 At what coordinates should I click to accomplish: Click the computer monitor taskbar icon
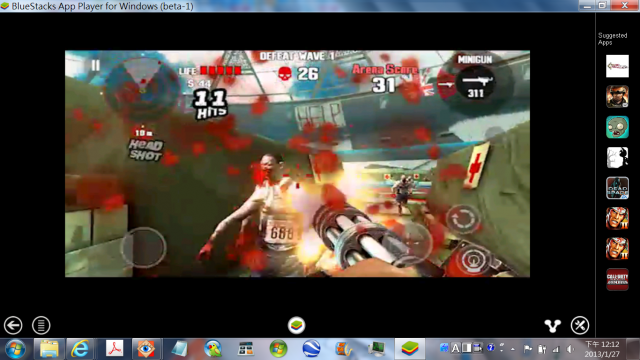(x=376, y=349)
